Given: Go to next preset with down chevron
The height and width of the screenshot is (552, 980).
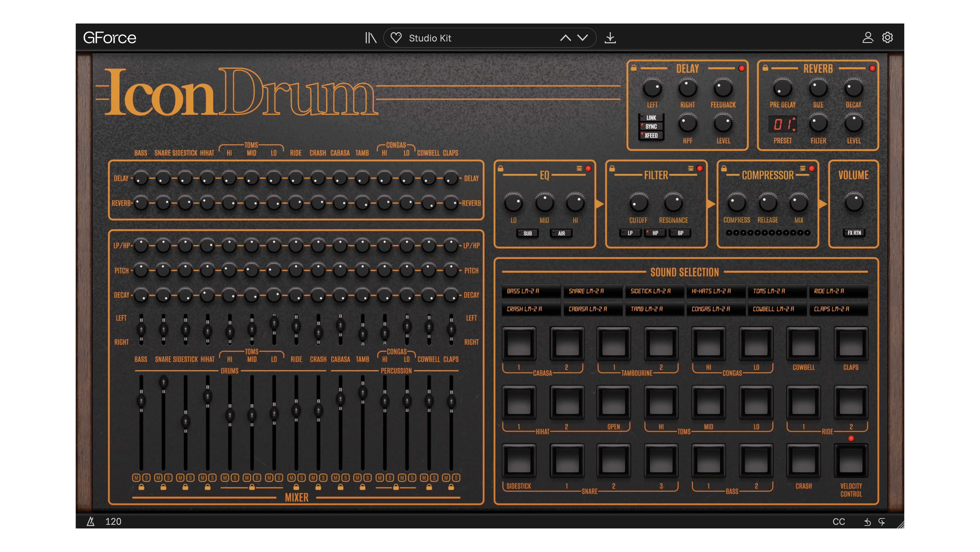Looking at the screenshot, I should tap(582, 38).
